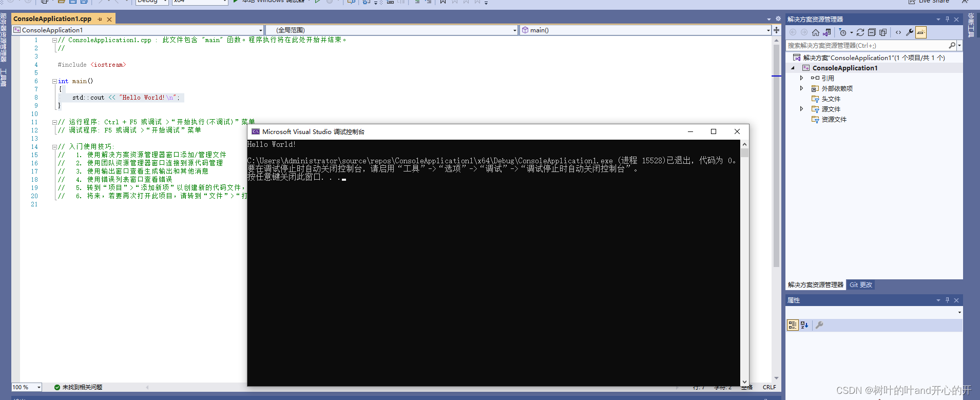This screenshot has width=980, height=400.
Task: Close the Solution Explorer panel
Action: [956, 20]
